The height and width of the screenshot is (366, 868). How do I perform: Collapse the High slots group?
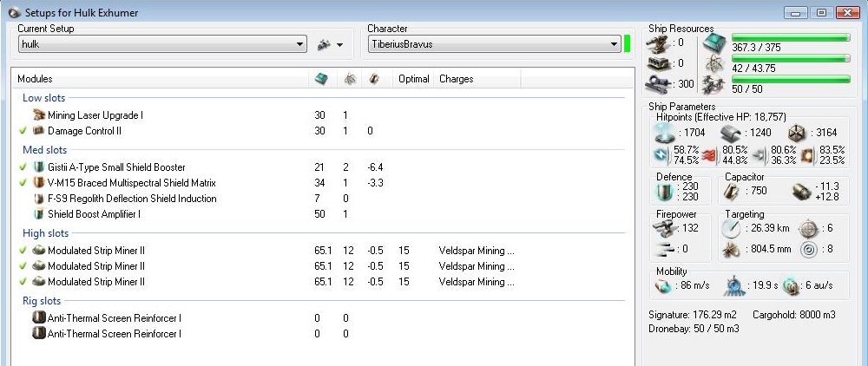point(46,233)
